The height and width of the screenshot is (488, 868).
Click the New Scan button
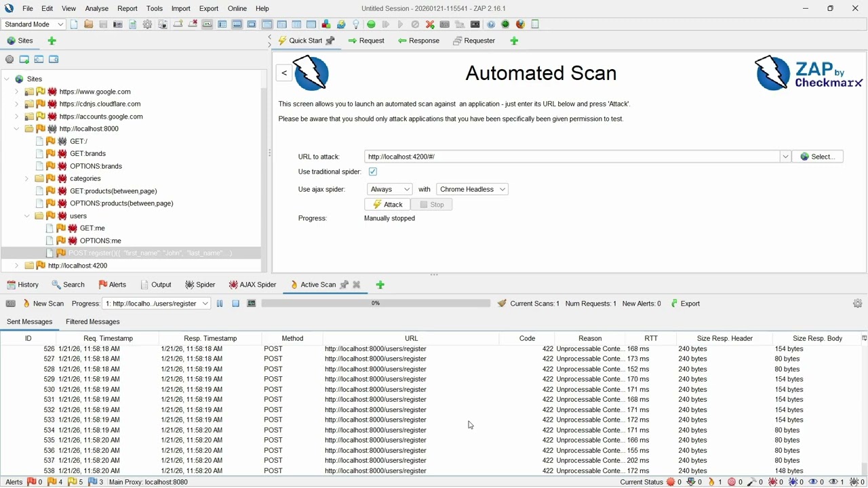[x=43, y=304]
